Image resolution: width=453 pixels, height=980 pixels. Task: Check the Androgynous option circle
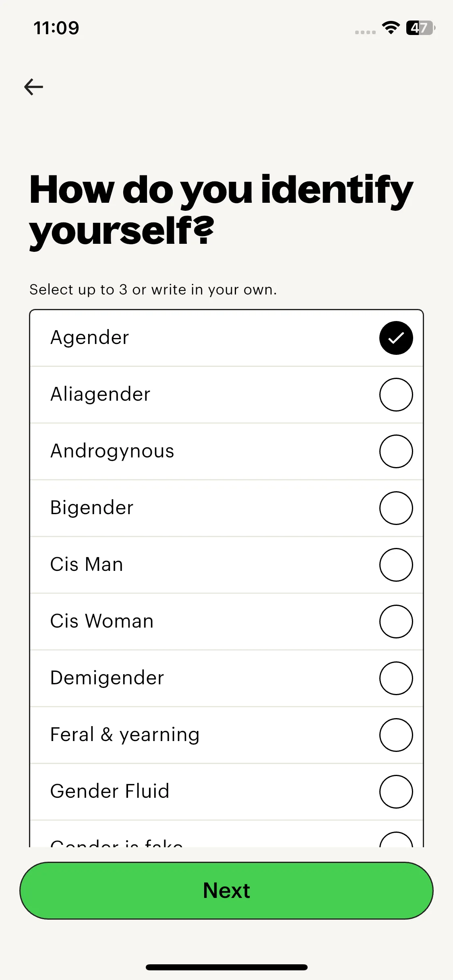(396, 451)
